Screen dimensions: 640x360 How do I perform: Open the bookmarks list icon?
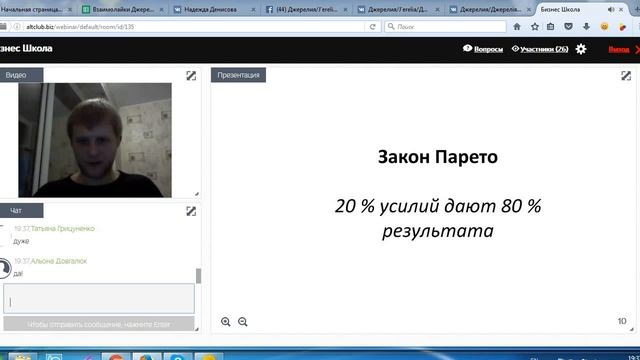coord(551,27)
